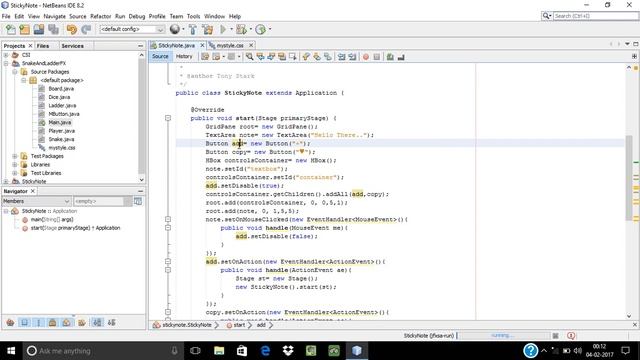Click the editor vertical scrollbar thumb
The height and width of the screenshot is (360, 640).
[x=629, y=178]
